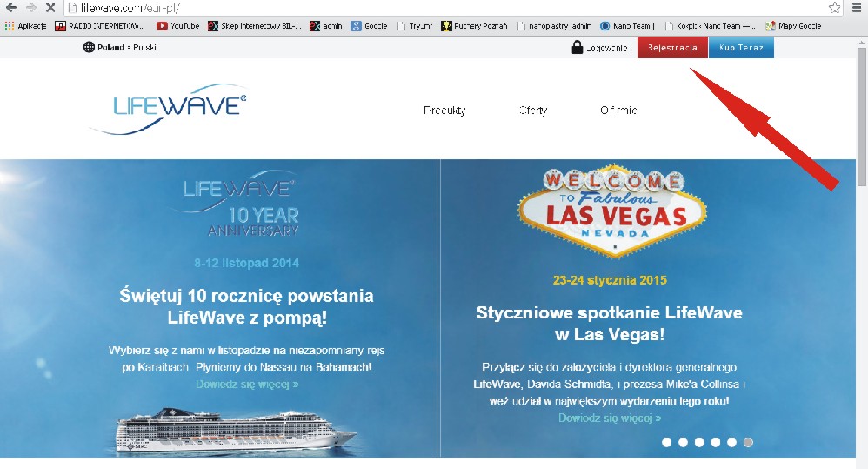Click the heading Świętuj 10 rocznicę powstania
The height and width of the screenshot is (469, 868).
click(247, 306)
